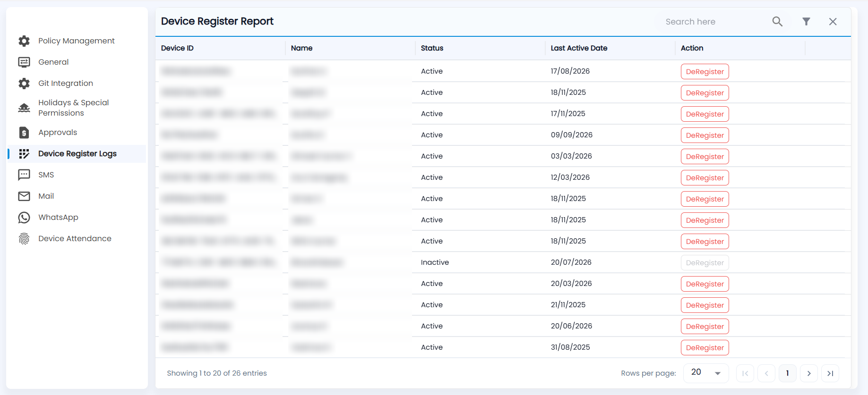Click the search magnifier icon
This screenshot has width=868, height=395.
tap(777, 22)
